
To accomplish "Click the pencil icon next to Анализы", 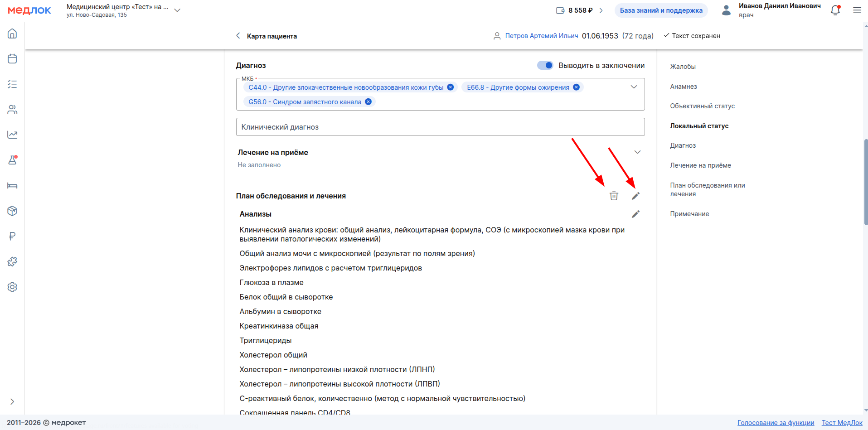I will [x=635, y=214].
